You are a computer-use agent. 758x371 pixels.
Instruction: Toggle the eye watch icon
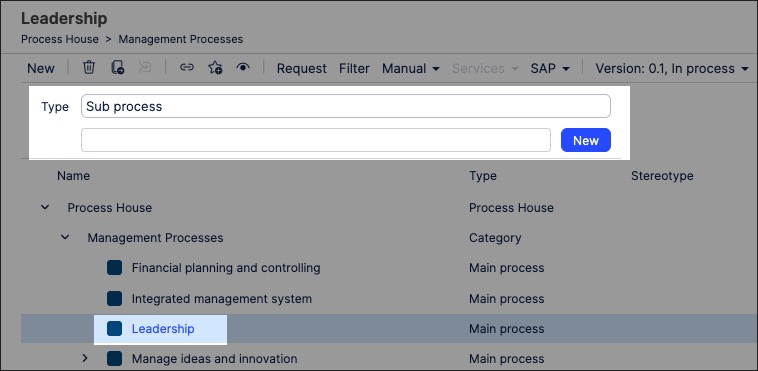tap(243, 68)
